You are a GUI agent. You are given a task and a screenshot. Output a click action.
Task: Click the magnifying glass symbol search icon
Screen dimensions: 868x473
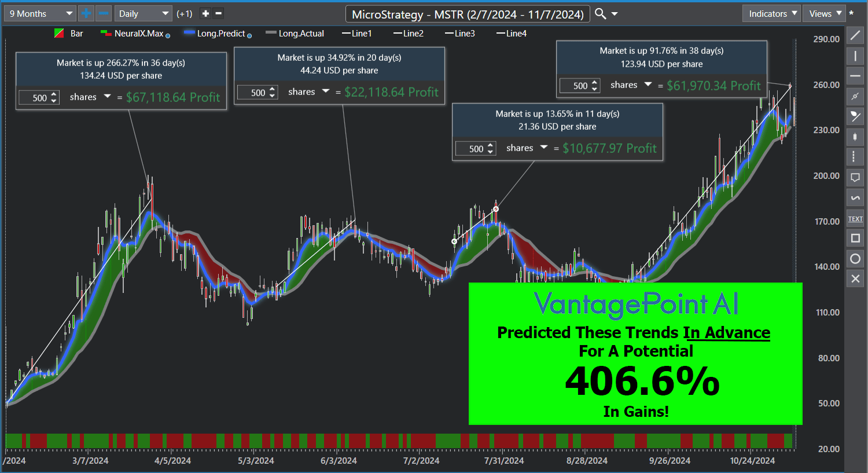coord(601,13)
